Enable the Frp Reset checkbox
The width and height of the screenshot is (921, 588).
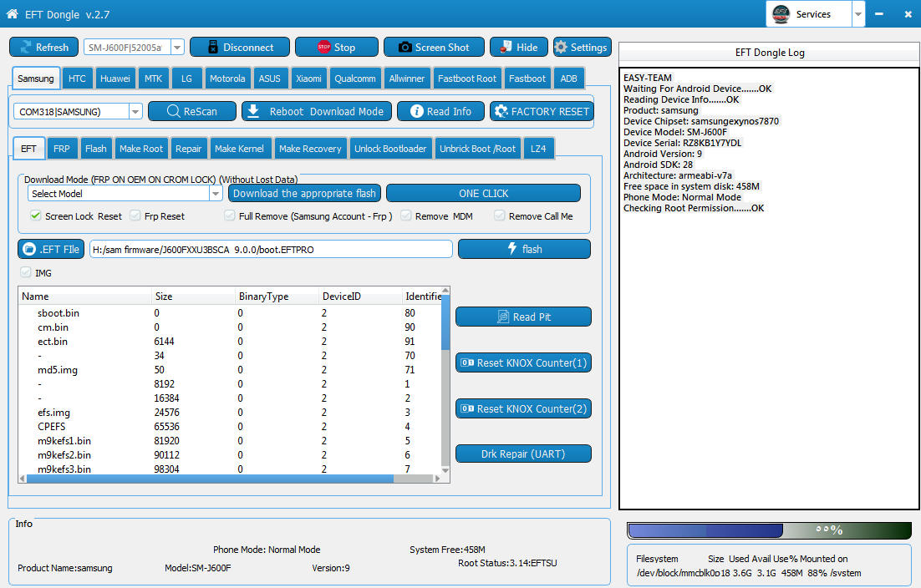[x=135, y=215]
